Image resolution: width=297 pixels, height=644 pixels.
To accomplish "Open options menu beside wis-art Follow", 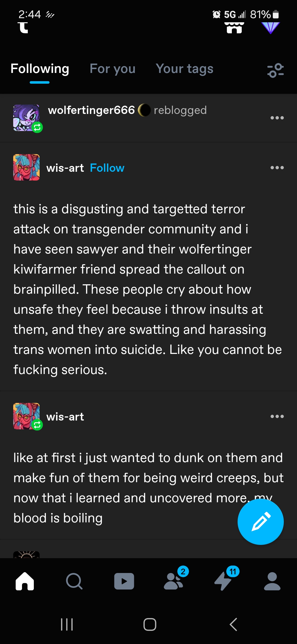I will [x=277, y=168].
